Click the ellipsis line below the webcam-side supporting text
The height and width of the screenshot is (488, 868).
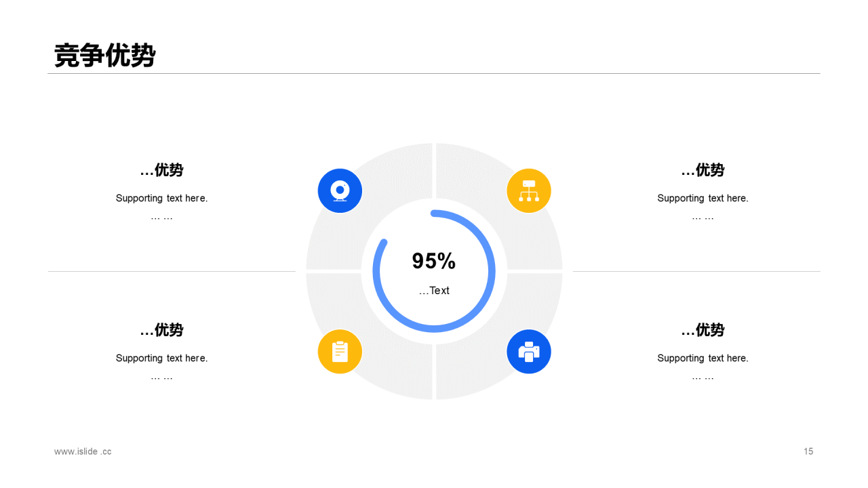(x=161, y=218)
